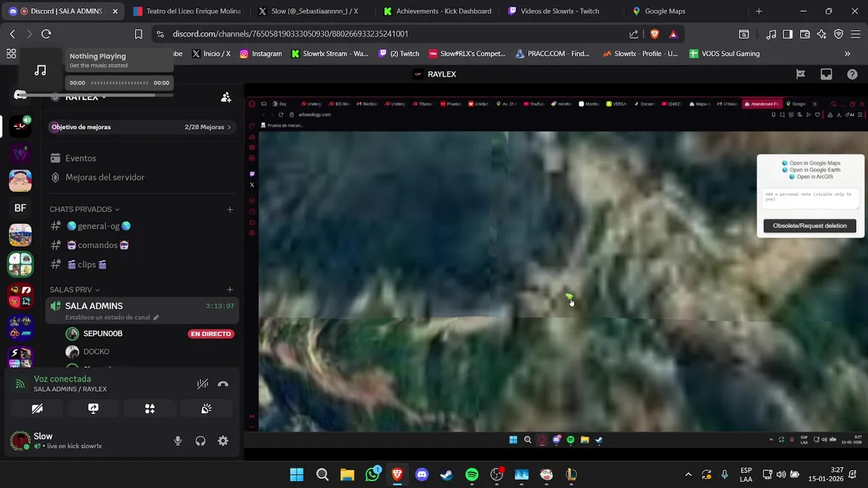Open Brave main hamburger menu
868x488 pixels.
coord(855,34)
